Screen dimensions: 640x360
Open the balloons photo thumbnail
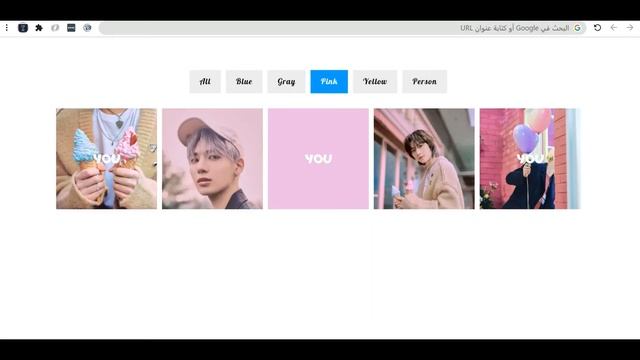[x=530, y=159]
